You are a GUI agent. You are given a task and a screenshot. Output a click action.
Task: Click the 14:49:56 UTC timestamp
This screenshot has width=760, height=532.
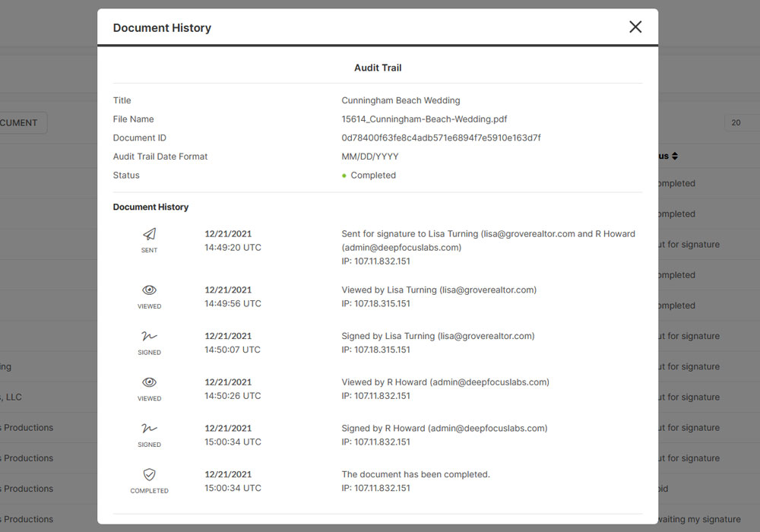233,304
